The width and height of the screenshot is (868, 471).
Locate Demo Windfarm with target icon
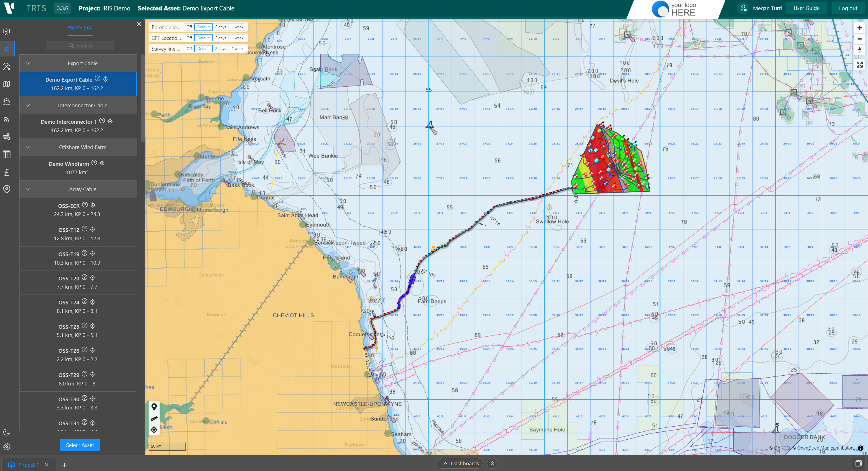pos(102,163)
